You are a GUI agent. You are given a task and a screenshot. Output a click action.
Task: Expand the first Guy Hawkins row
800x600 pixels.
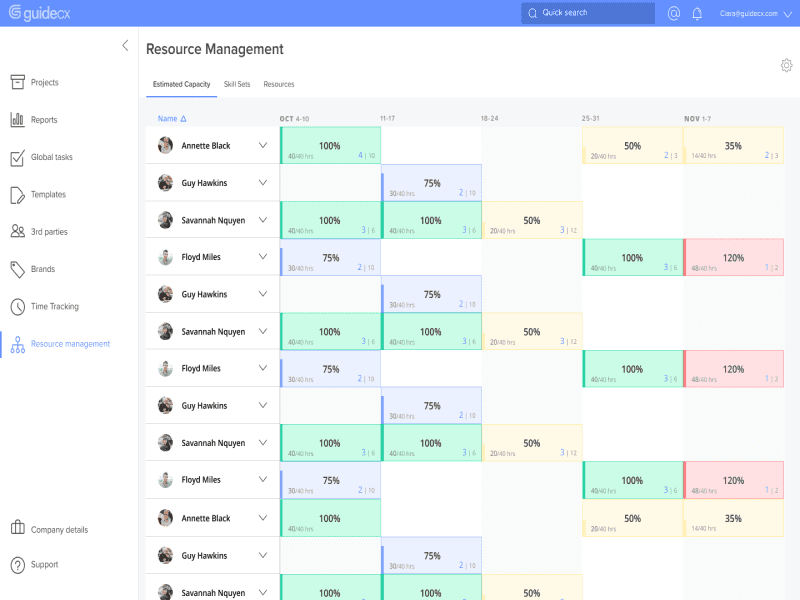263,183
